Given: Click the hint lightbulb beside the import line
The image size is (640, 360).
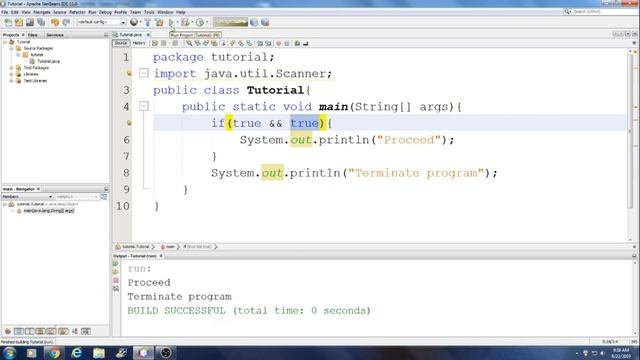Looking at the screenshot, I should pyautogui.click(x=129, y=73).
